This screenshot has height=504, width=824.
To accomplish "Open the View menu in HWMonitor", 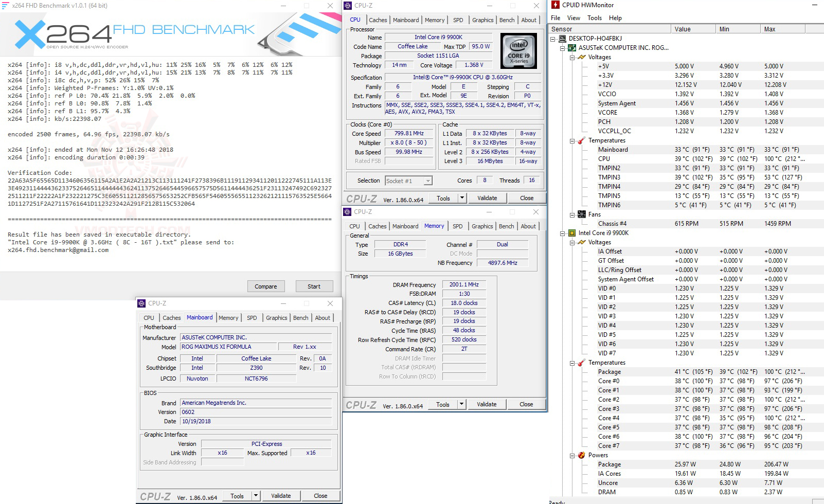I will (573, 17).
